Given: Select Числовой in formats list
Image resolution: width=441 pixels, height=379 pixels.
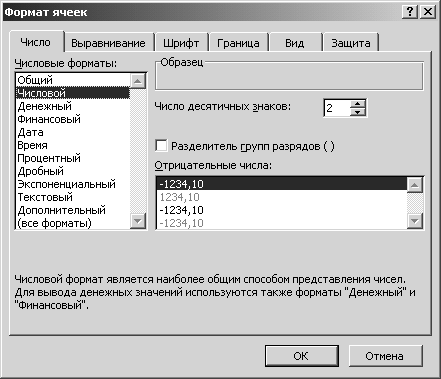Looking at the screenshot, I should click(x=73, y=93).
